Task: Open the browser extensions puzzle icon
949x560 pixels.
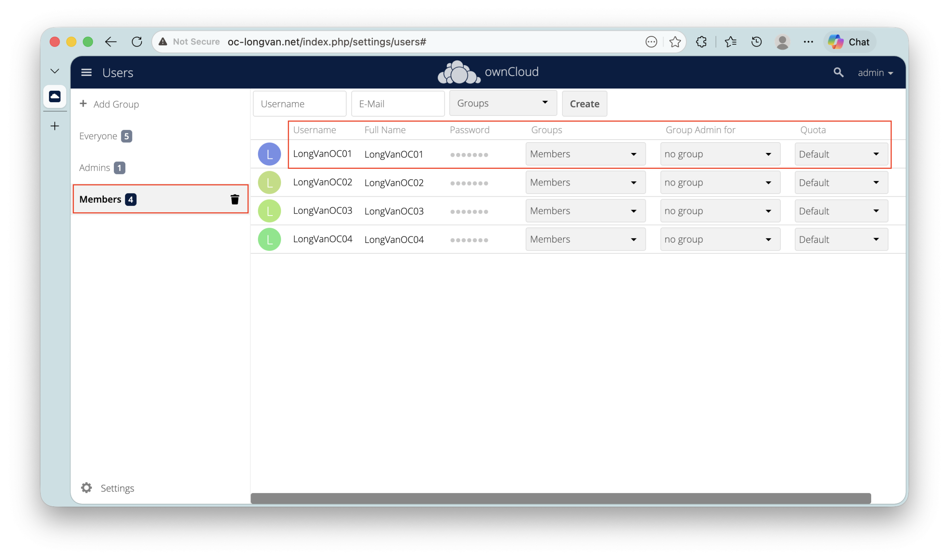Action: click(x=701, y=41)
